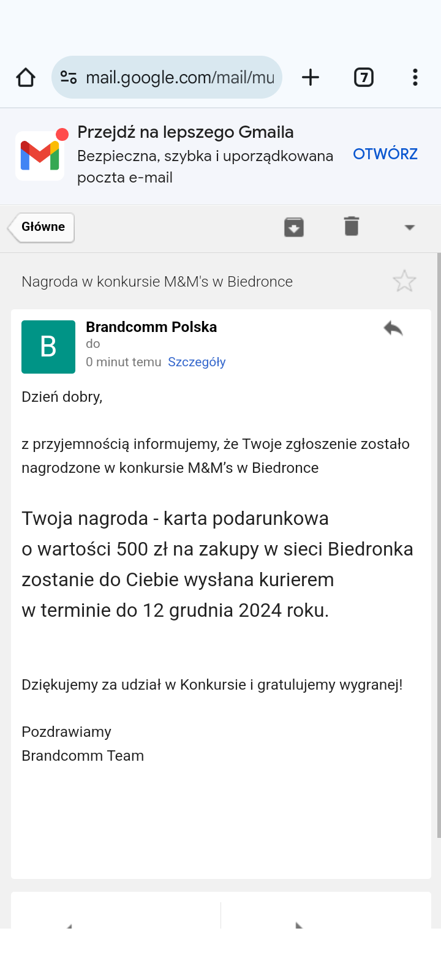Viewport: 441px width, 980px height.
Task: Star the Nagroda w konkursie message
Action: 404,281
